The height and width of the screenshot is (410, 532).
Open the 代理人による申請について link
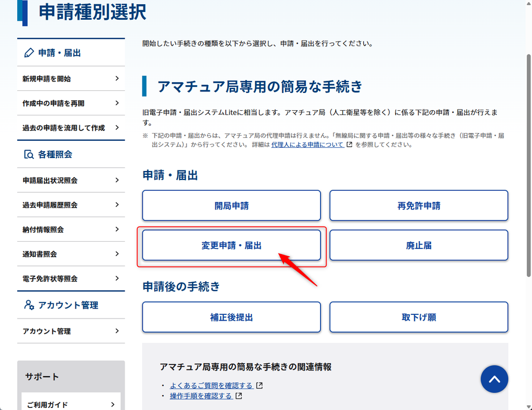[308, 144]
